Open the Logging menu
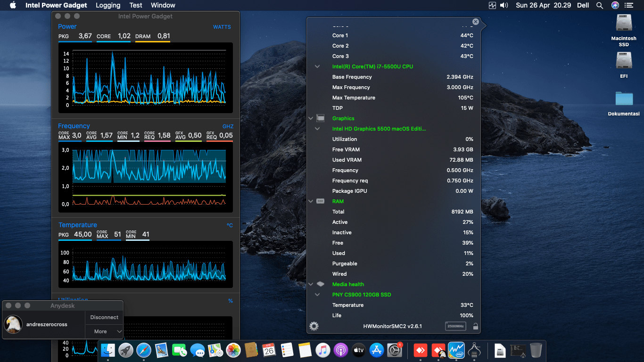This screenshot has width=644, height=362. 108,5
